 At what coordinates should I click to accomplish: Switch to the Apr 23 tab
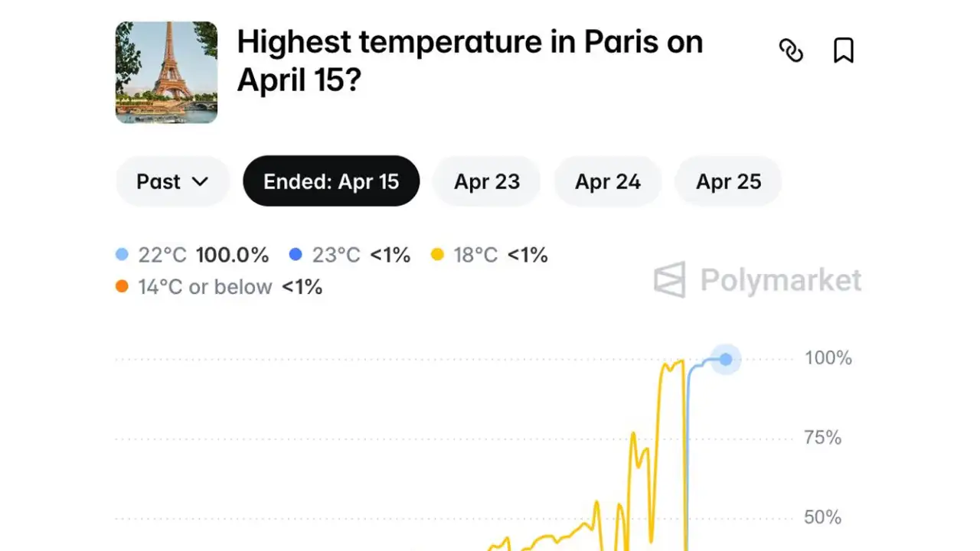(x=486, y=181)
